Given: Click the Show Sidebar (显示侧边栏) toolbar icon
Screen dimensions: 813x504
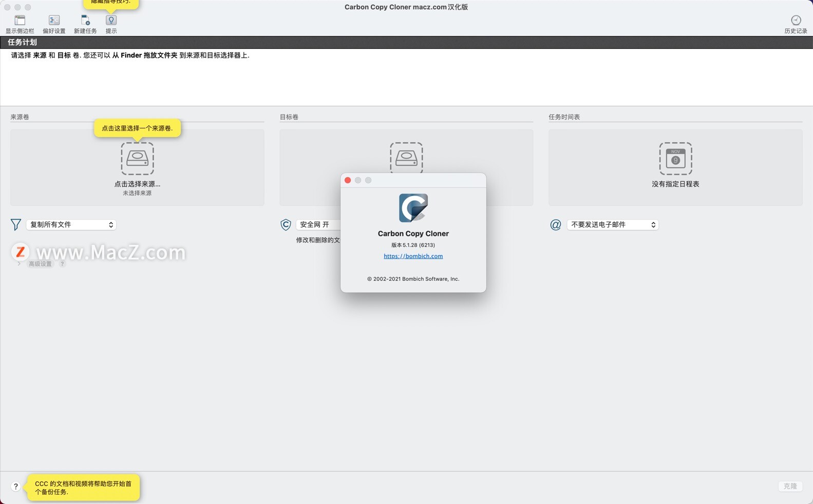Looking at the screenshot, I should [x=20, y=21].
